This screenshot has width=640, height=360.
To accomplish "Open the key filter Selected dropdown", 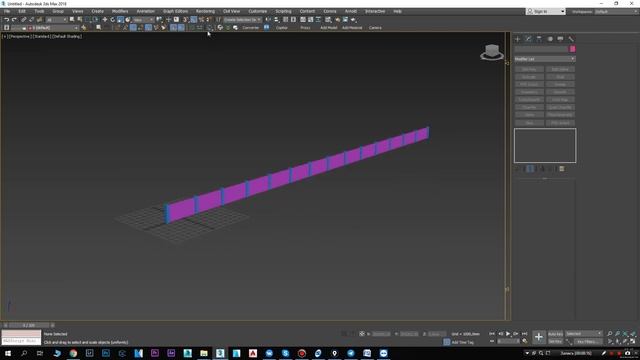I will [584, 334].
